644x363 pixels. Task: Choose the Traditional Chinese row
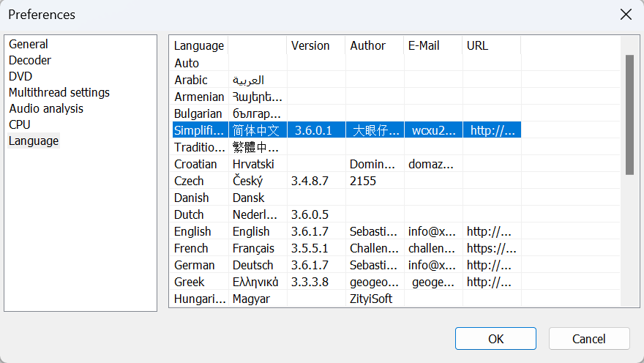[346, 147]
